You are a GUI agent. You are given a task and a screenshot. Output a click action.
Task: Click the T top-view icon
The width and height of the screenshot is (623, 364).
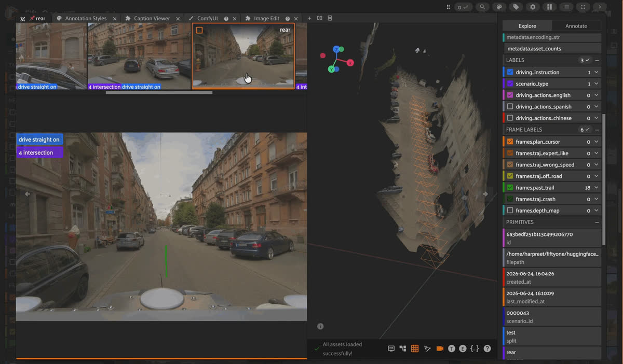pyautogui.click(x=452, y=348)
